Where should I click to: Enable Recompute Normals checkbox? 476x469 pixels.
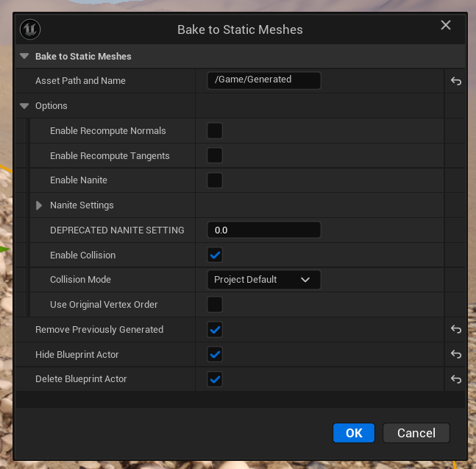[x=215, y=131]
